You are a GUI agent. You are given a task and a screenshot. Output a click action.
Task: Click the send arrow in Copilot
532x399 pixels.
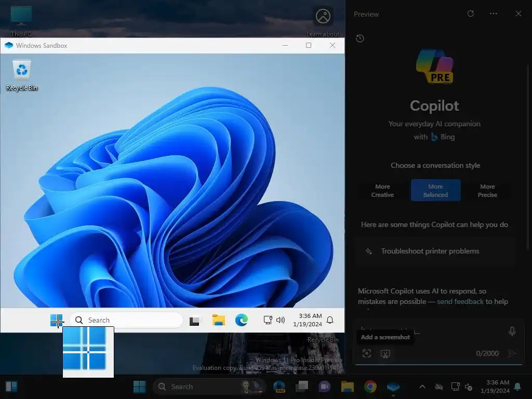click(512, 353)
